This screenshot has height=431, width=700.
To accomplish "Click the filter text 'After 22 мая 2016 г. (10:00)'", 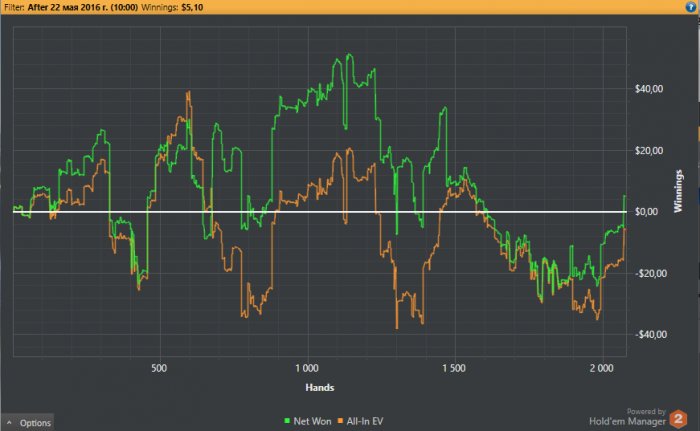I will coord(83,7).
